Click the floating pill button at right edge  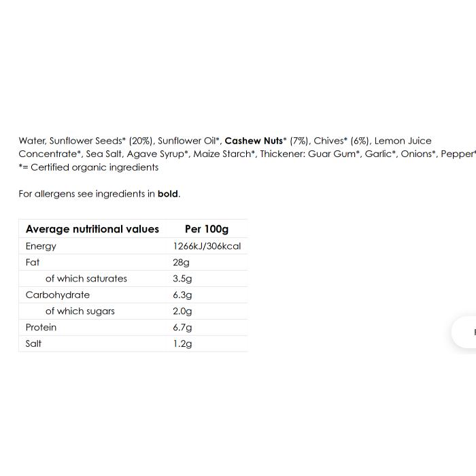(466, 332)
